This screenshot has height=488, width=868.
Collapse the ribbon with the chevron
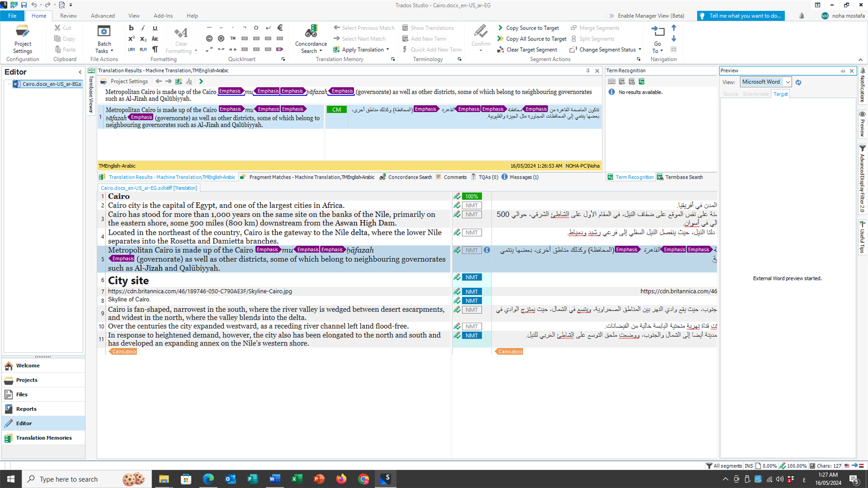(860, 60)
